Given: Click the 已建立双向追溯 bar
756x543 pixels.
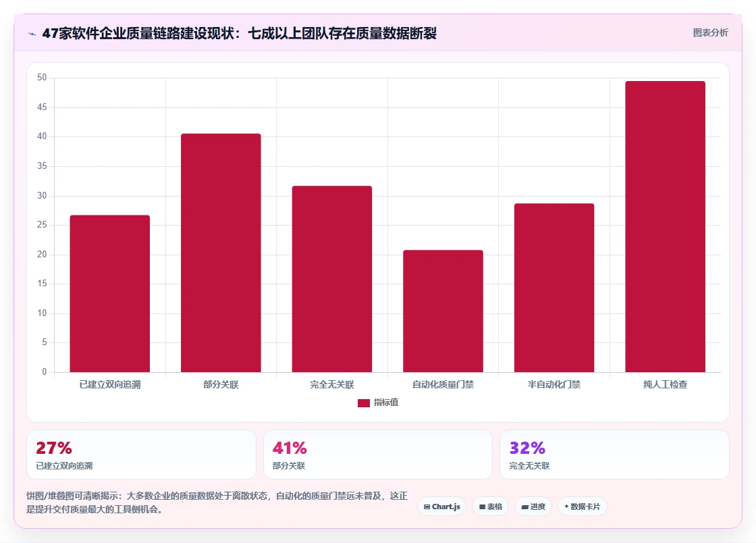Looking at the screenshot, I should (x=110, y=294).
